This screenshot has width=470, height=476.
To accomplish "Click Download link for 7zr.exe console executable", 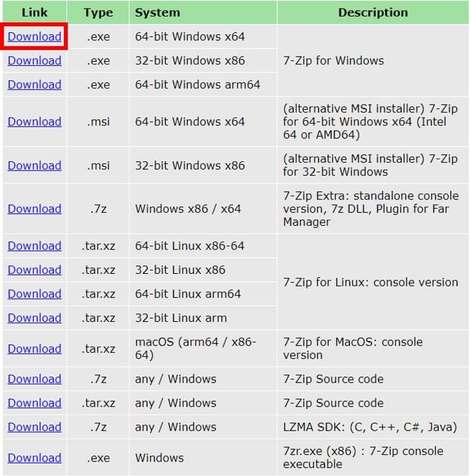I will pos(35,458).
